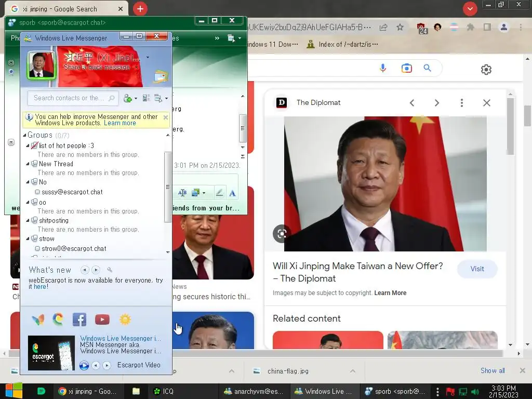Click the font letter A icon in chat

[x=232, y=193]
